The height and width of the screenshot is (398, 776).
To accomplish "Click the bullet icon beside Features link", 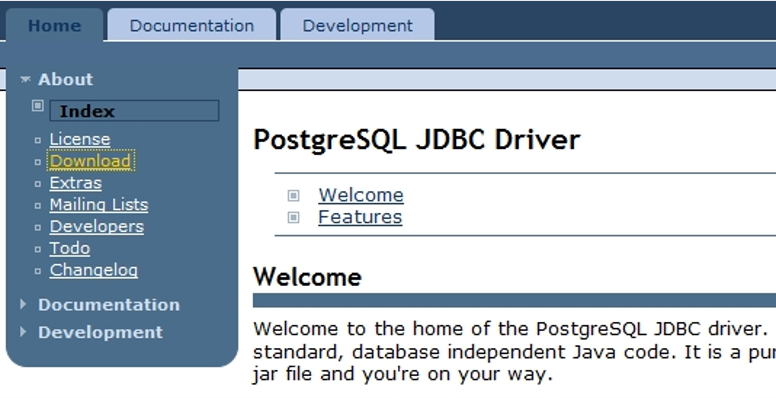I will [293, 217].
